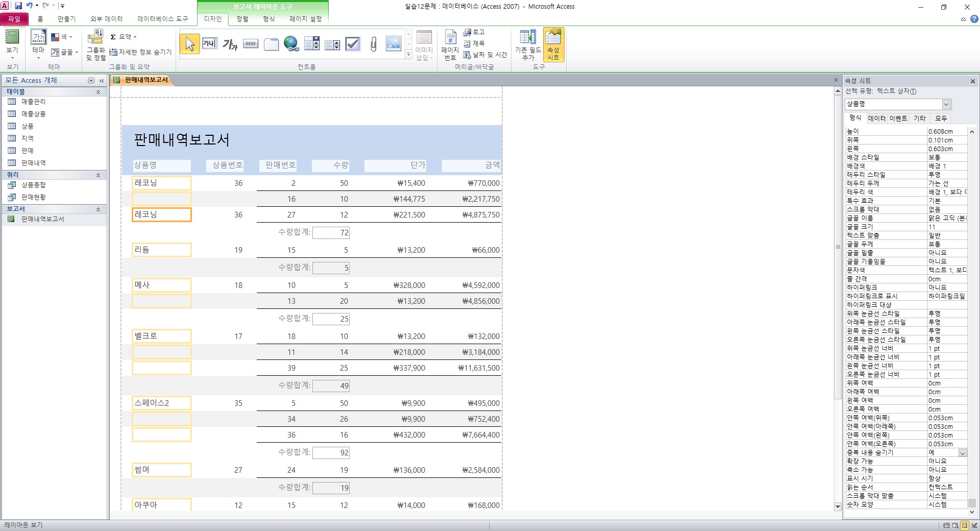Select the checkbox control in the ribbon
This screenshot has width=980, height=531.
pos(353,44)
